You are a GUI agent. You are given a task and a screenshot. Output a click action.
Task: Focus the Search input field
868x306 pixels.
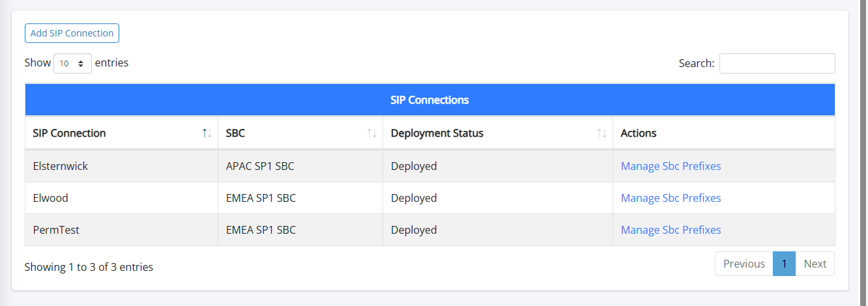pyautogui.click(x=777, y=63)
